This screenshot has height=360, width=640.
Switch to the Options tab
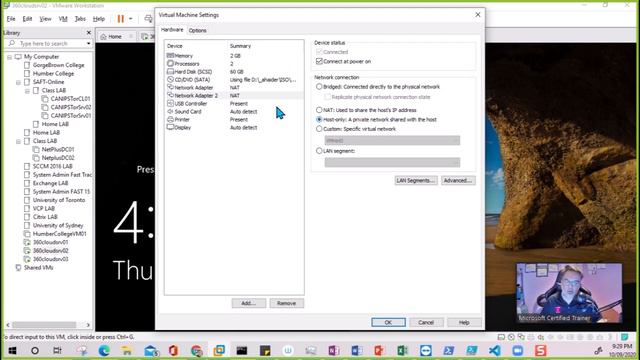[198, 31]
